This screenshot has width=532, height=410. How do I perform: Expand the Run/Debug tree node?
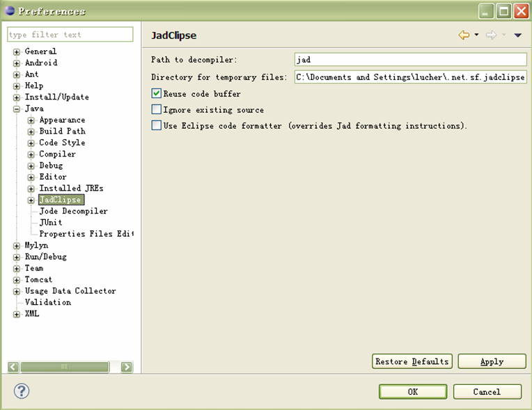click(16, 258)
